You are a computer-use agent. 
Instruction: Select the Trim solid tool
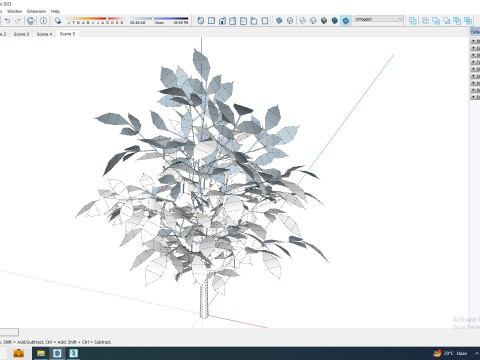click(x=457, y=21)
